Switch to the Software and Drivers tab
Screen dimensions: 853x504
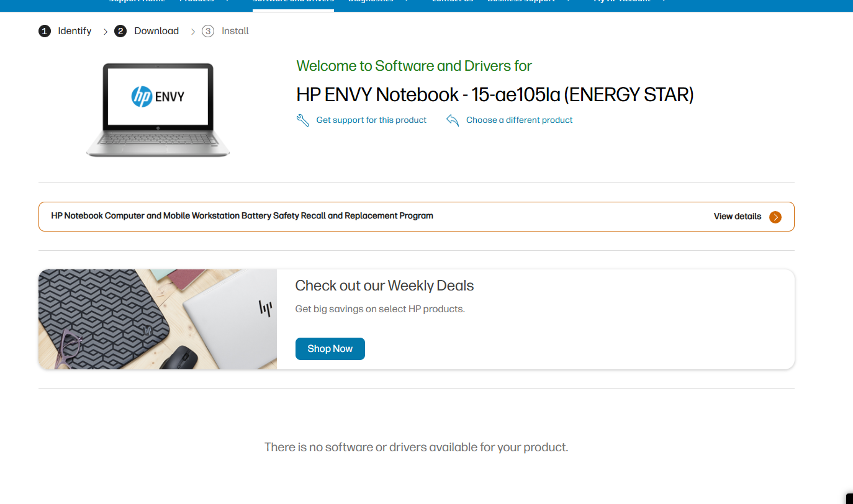pos(292,2)
